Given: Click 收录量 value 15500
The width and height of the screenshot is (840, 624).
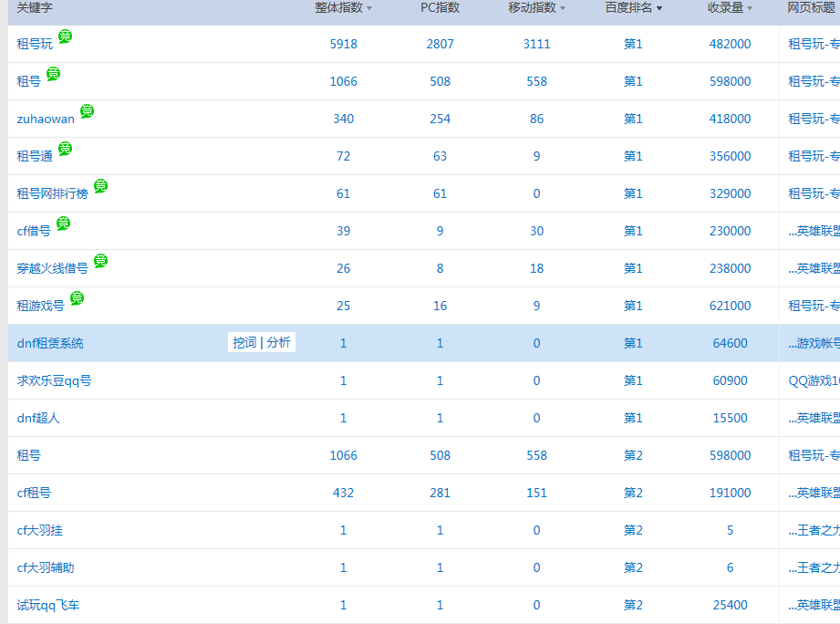Looking at the screenshot, I should tap(731, 418).
